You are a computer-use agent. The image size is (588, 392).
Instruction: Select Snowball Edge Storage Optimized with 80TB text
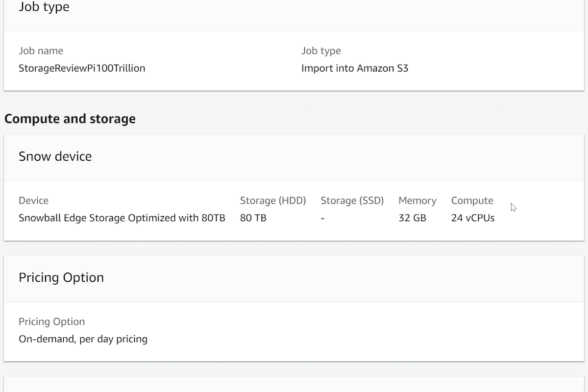(122, 218)
